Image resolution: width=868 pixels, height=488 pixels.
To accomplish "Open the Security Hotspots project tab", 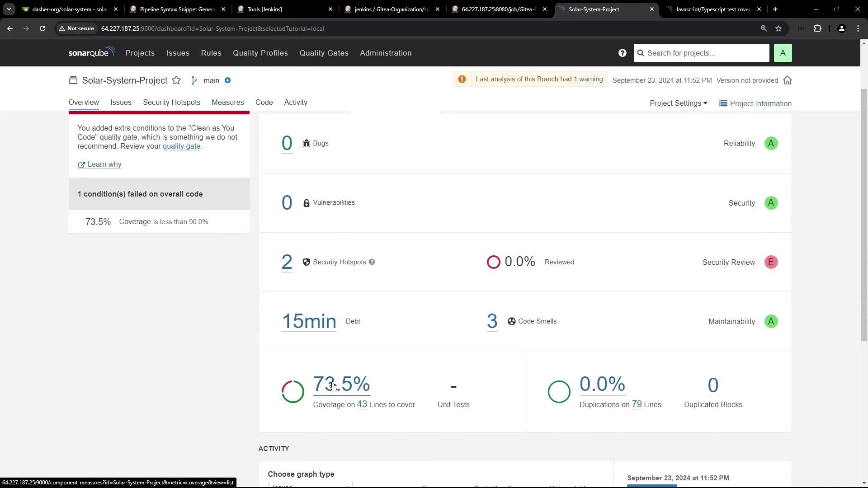I will point(171,103).
